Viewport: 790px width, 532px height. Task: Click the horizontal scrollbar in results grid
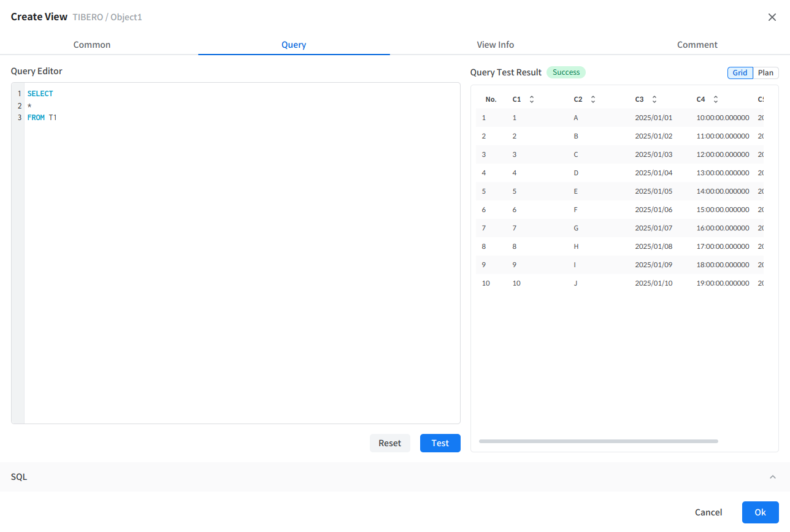point(598,441)
